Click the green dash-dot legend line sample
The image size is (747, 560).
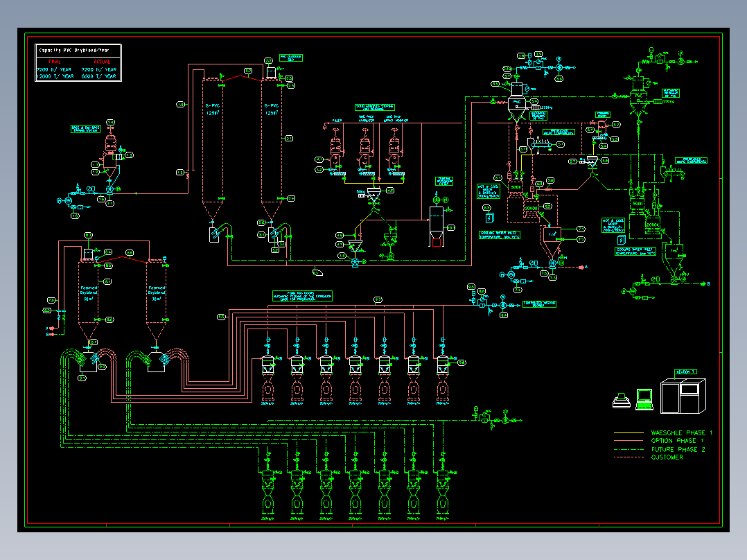pyautogui.click(x=629, y=449)
